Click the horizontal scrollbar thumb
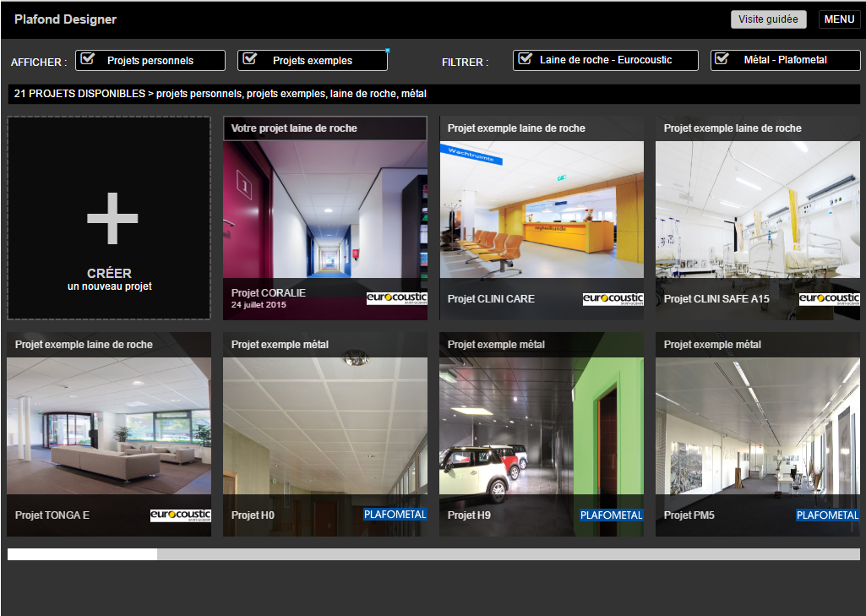The width and height of the screenshot is (866, 616). [x=82, y=554]
